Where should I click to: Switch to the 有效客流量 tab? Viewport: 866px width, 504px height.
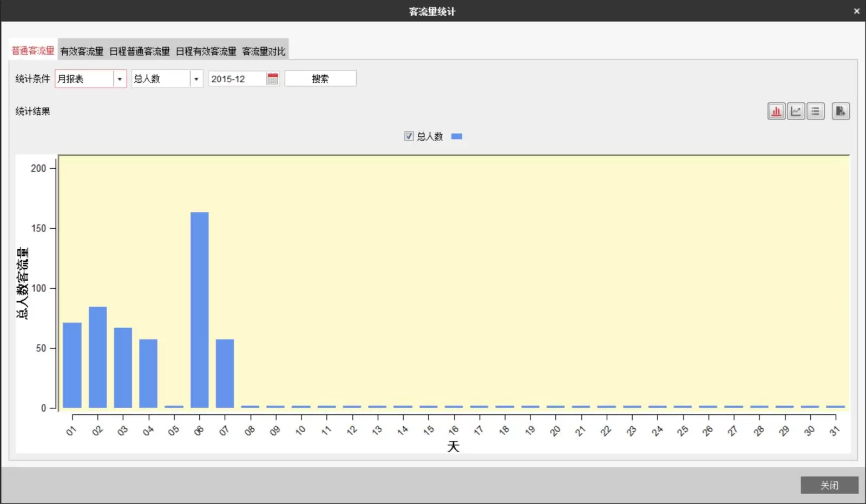(x=82, y=51)
